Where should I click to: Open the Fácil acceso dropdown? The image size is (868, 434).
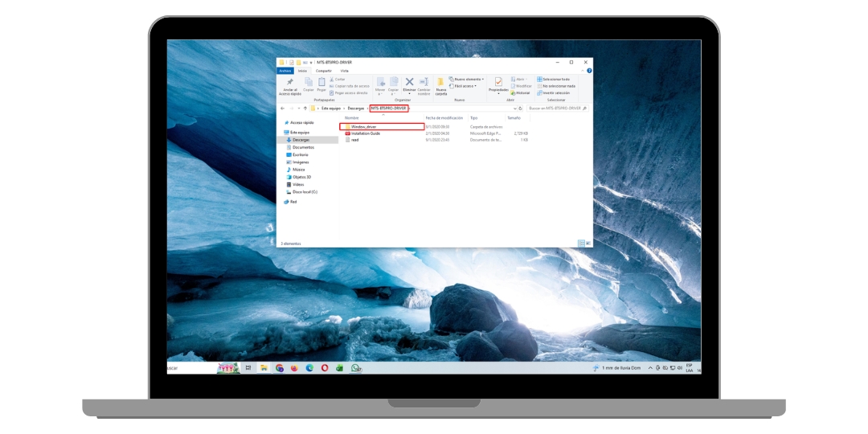pos(465,86)
